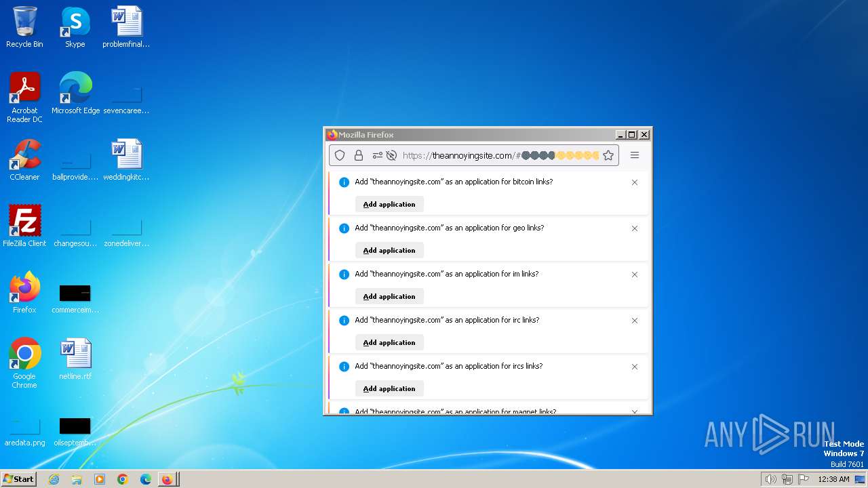
Task: Open the Recycle Bin desktop icon
Action: [x=24, y=27]
